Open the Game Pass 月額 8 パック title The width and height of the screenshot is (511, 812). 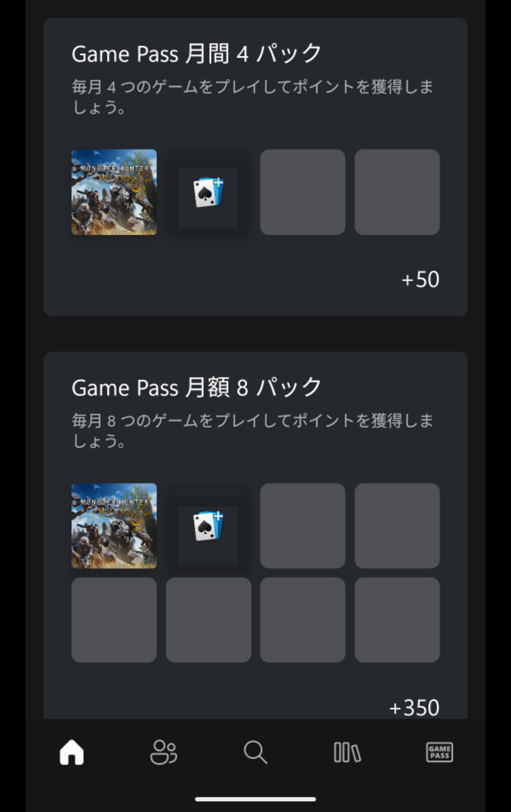(x=196, y=387)
